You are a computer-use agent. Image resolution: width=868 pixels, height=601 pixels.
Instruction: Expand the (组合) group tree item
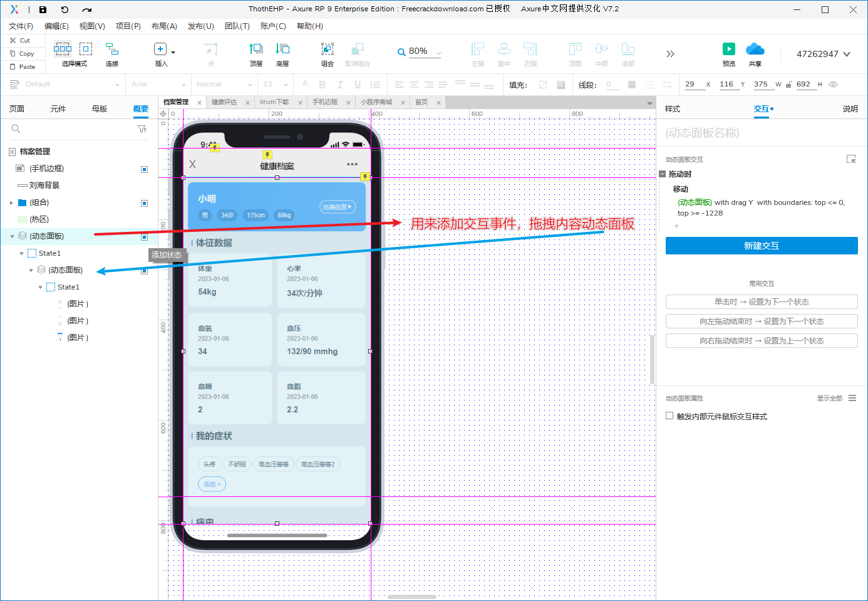(11, 202)
